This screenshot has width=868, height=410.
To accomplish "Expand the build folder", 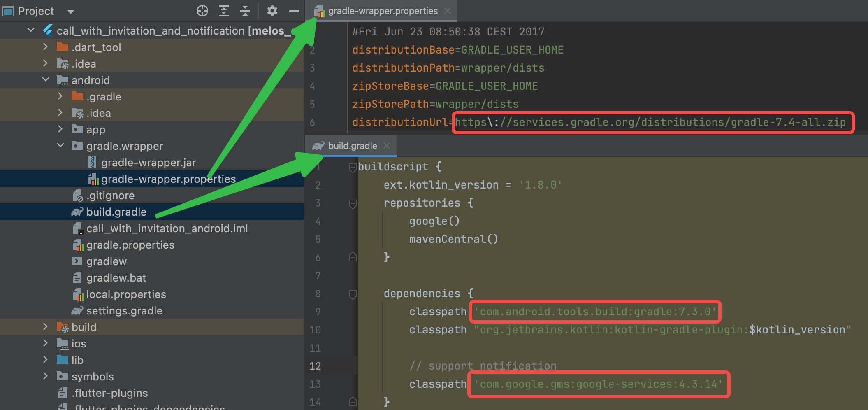I will pyautogui.click(x=45, y=327).
